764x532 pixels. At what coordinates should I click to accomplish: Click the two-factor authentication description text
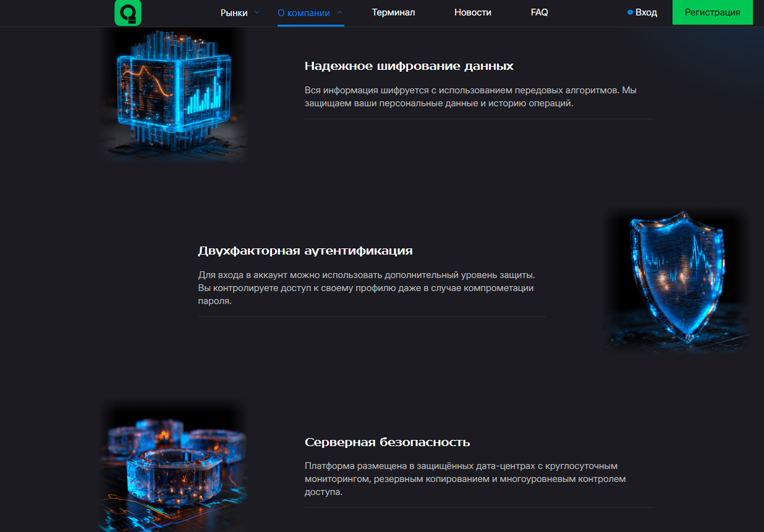pos(366,288)
